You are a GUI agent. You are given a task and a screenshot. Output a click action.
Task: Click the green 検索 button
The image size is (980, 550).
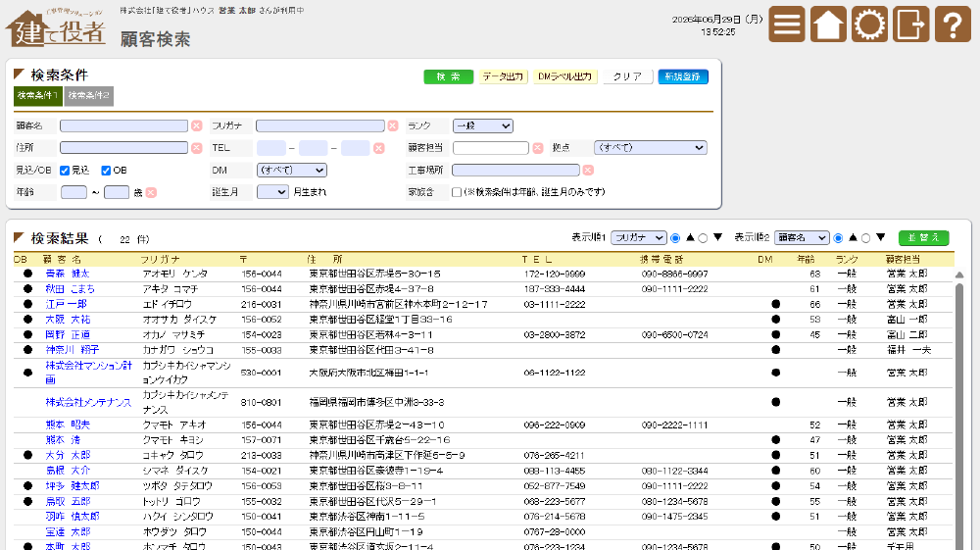point(448,76)
